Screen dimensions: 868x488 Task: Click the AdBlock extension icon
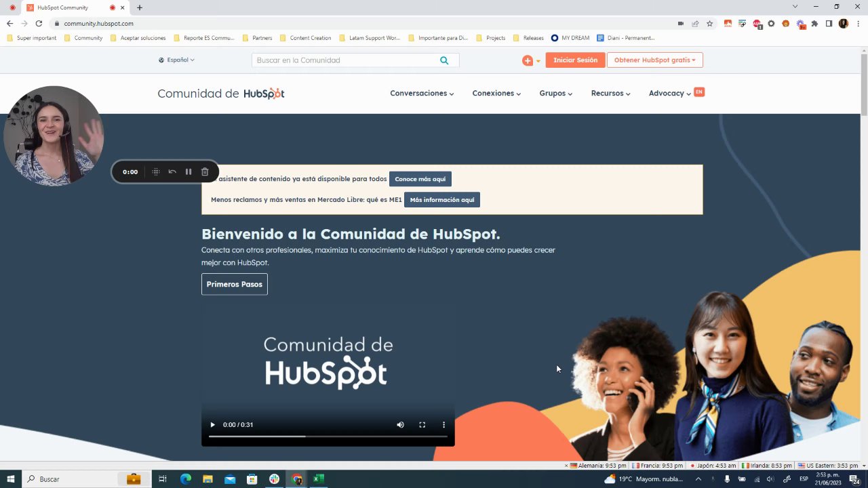(x=757, y=23)
